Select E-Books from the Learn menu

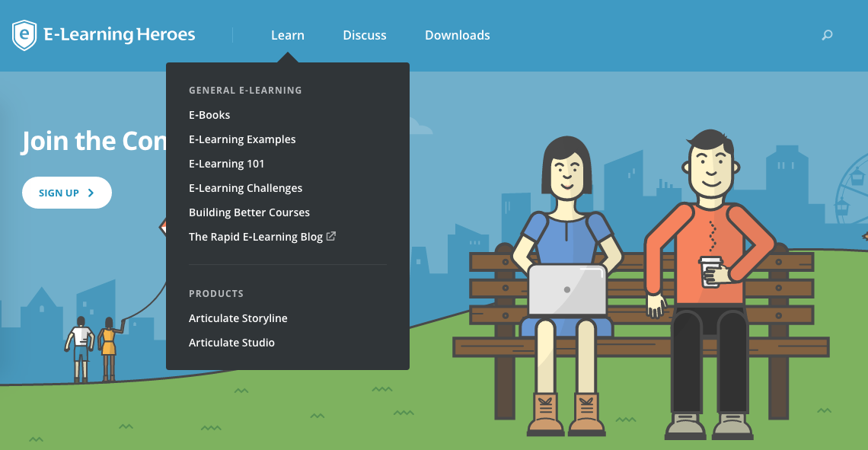point(209,115)
